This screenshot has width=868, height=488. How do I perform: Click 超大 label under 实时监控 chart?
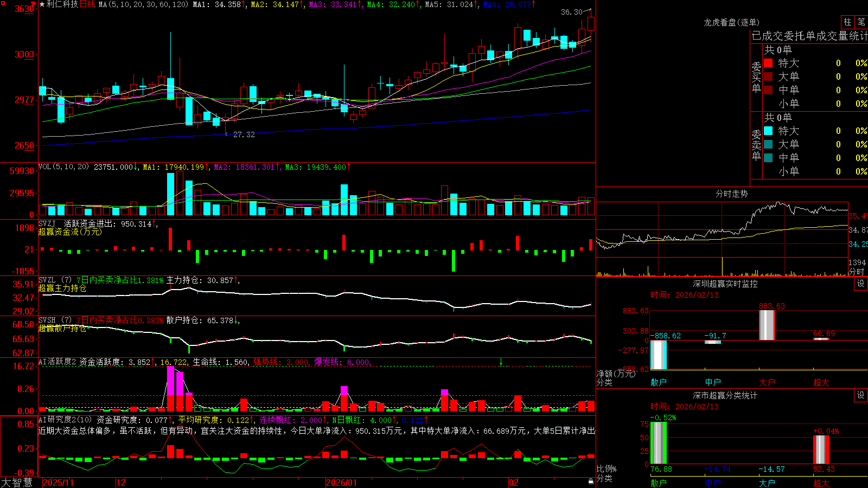(x=821, y=382)
